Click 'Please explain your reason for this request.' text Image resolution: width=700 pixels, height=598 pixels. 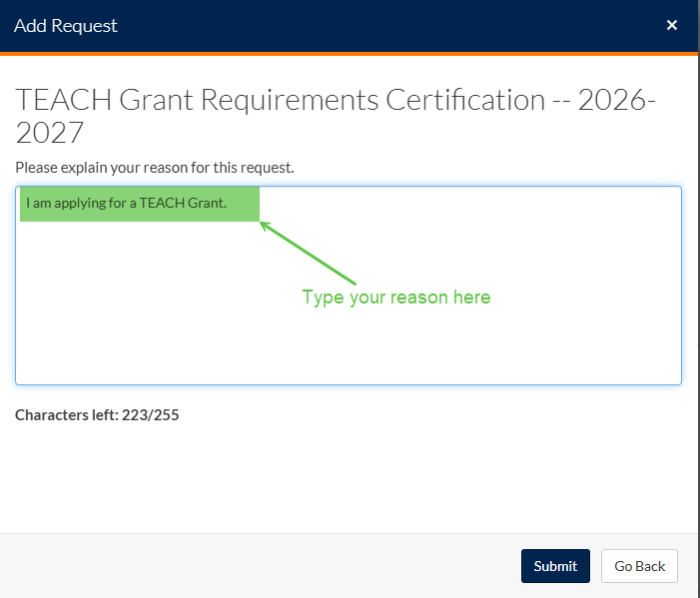(155, 168)
